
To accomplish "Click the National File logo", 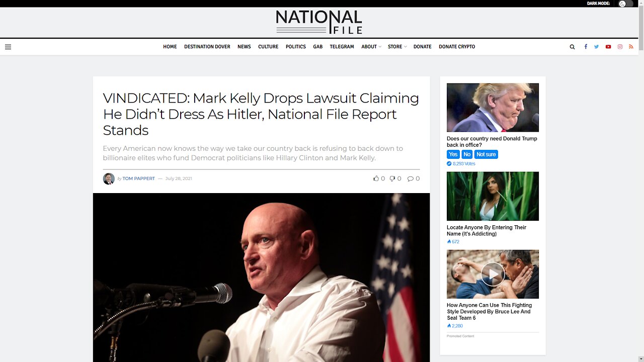I will 319,22.
